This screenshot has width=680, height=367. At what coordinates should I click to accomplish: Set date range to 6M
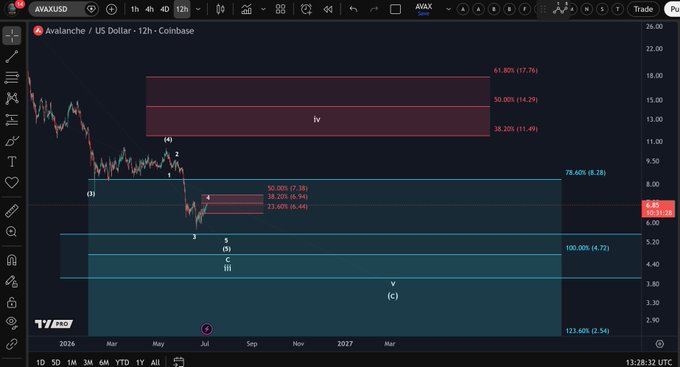pyautogui.click(x=104, y=362)
